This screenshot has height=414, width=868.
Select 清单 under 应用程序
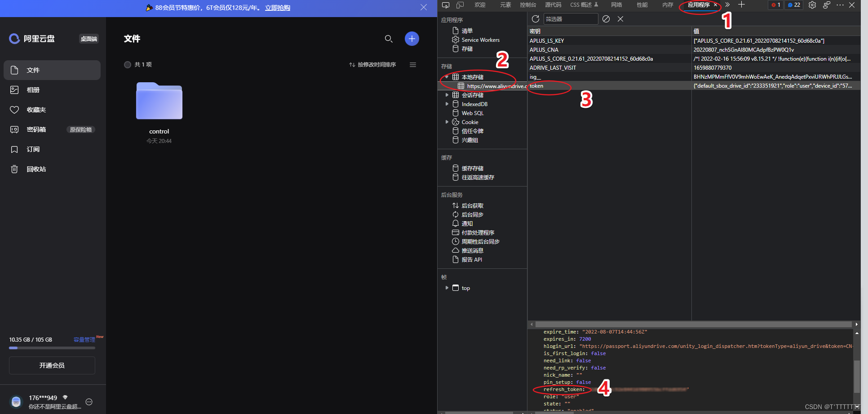pos(467,31)
